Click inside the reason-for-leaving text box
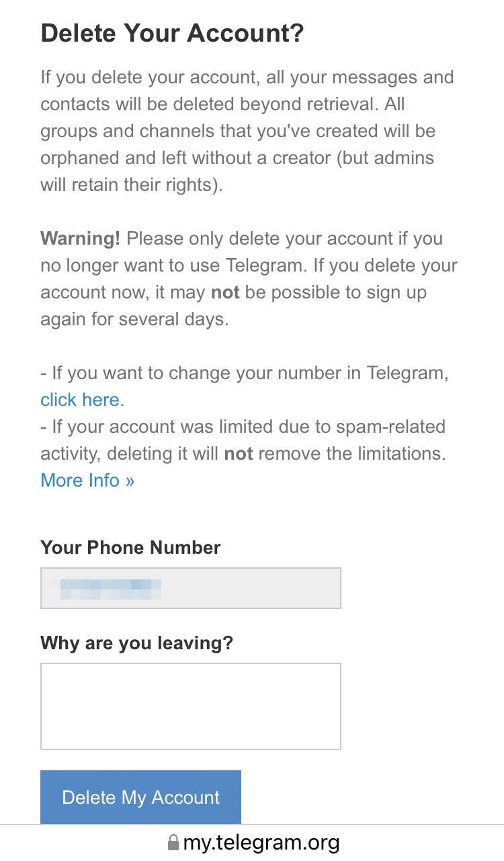504x861 pixels. coord(190,706)
